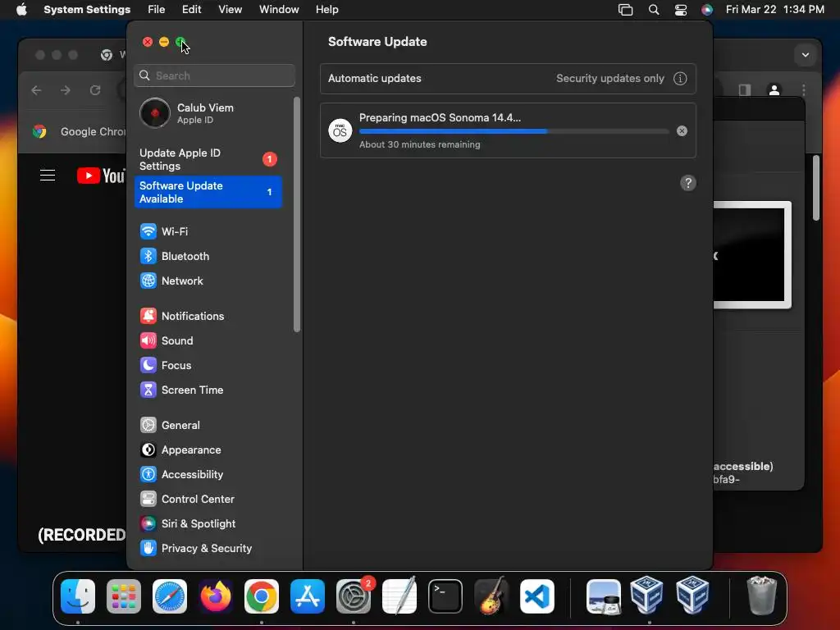The image size is (840, 630).
Task: Open Chrome three-dot menu
Action: 804,90
